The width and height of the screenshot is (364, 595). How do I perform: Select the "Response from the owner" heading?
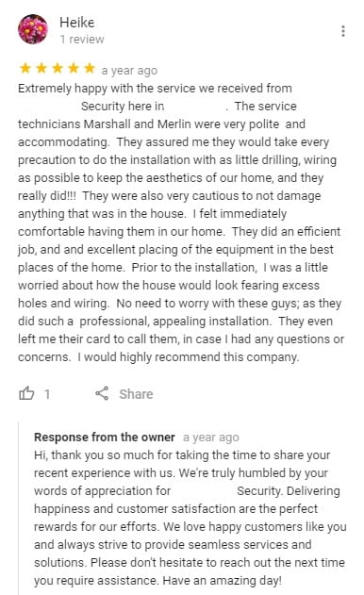tap(105, 438)
